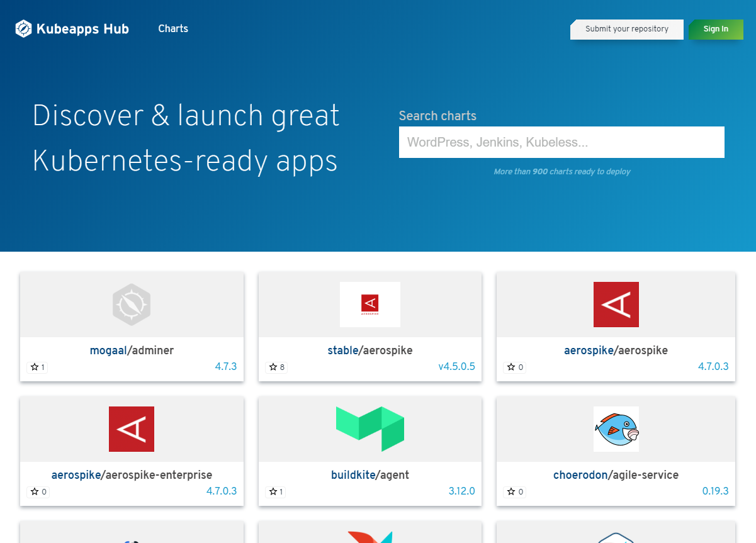Click the stable/aerospike chart logo
Viewport: 756px width, 543px height.
(x=370, y=305)
